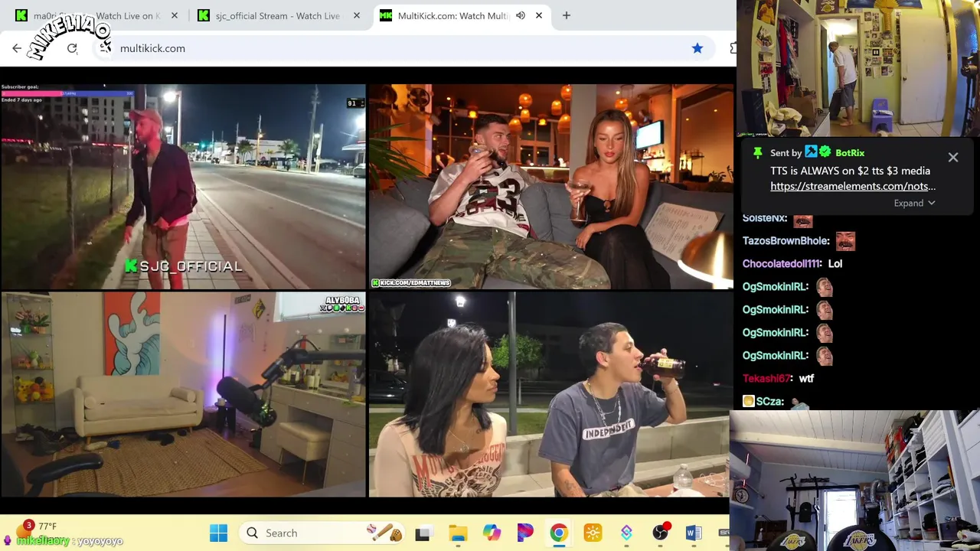Close the MultiKick.com tab
This screenshot has height=551, width=980.
539,15
